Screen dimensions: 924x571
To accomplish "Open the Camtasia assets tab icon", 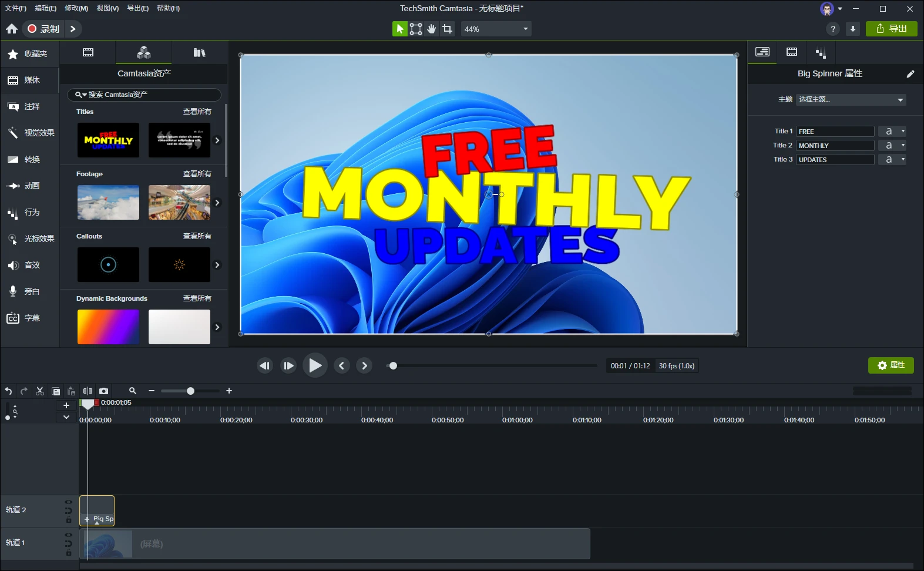I will [143, 52].
